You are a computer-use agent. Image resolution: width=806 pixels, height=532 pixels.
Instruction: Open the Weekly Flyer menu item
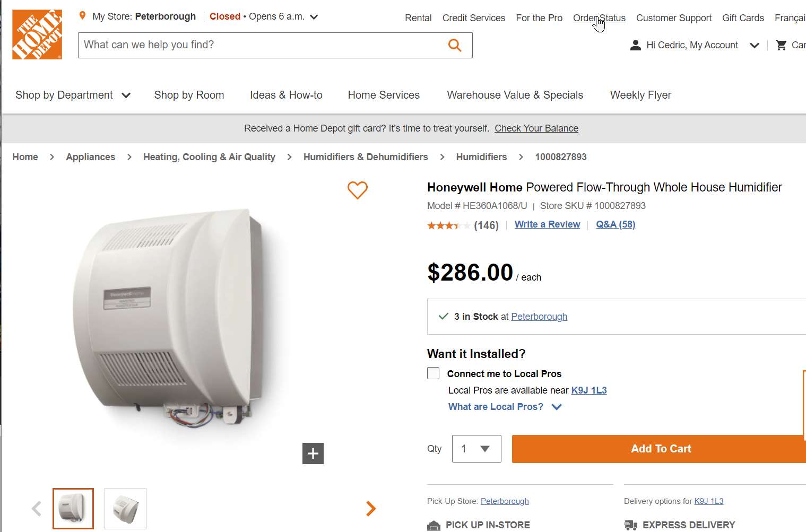click(x=640, y=95)
